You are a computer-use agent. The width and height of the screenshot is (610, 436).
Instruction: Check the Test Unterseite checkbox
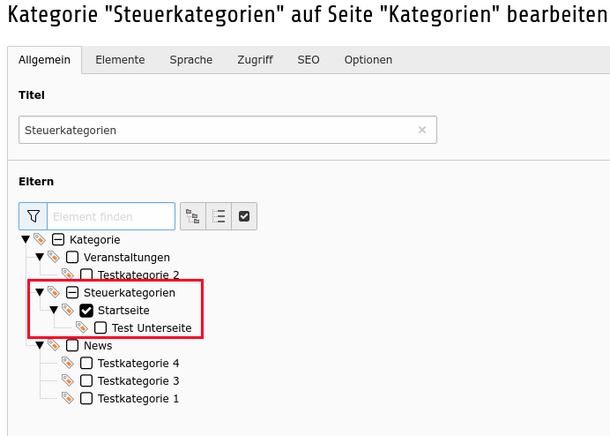pos(100,328)
